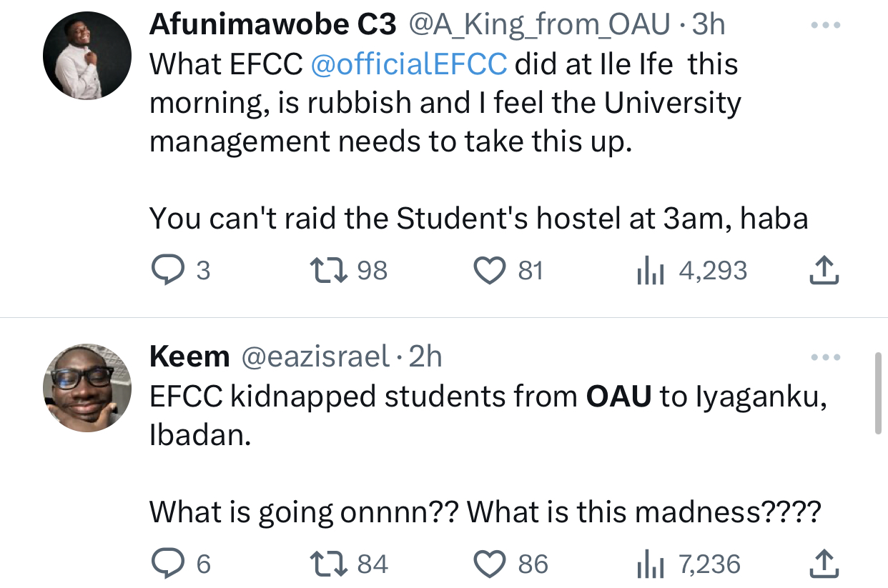Share Afunimawobe C3's tweet
The width and height of the screenshot is (888, 588).
point(824,270)
